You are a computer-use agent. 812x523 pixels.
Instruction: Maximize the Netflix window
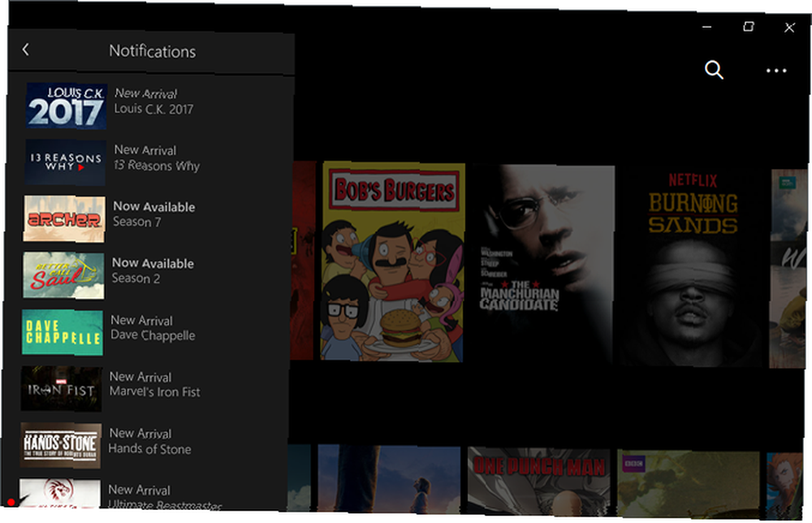tap(749, 27)
